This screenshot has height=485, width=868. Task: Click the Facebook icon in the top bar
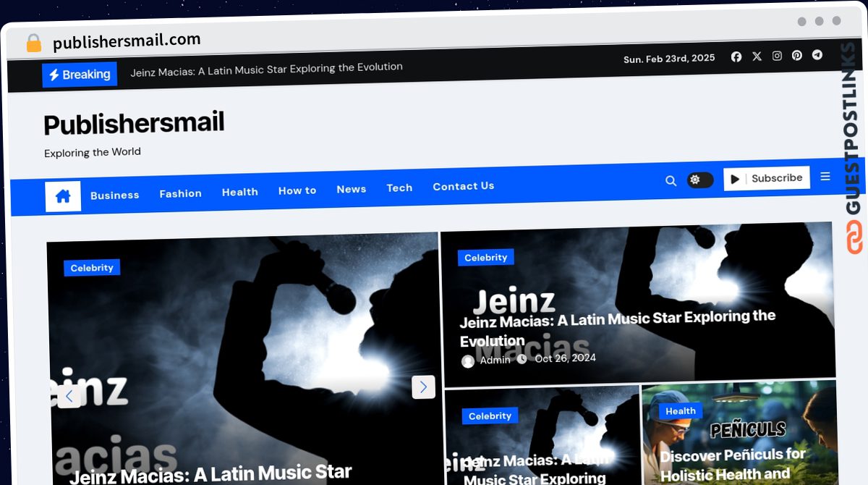736,56
